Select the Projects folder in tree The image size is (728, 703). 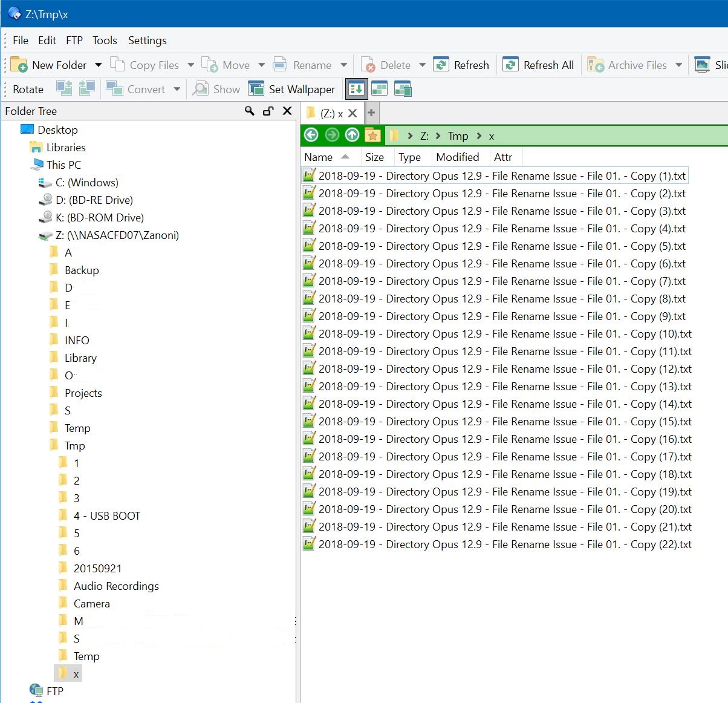click(x=75, y=393)
